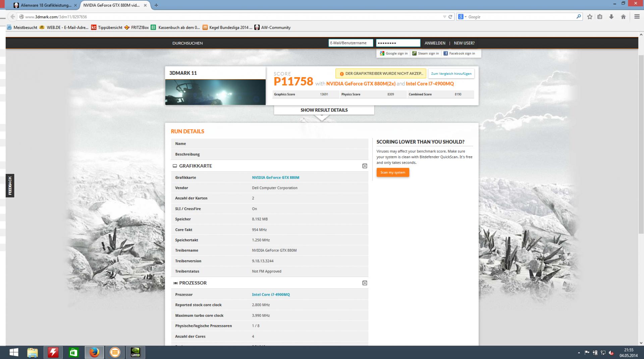Select the Physics Score value 8309
Image resolution: width=644 pixels, height=359 pixels.
click(x=390, y=94)
